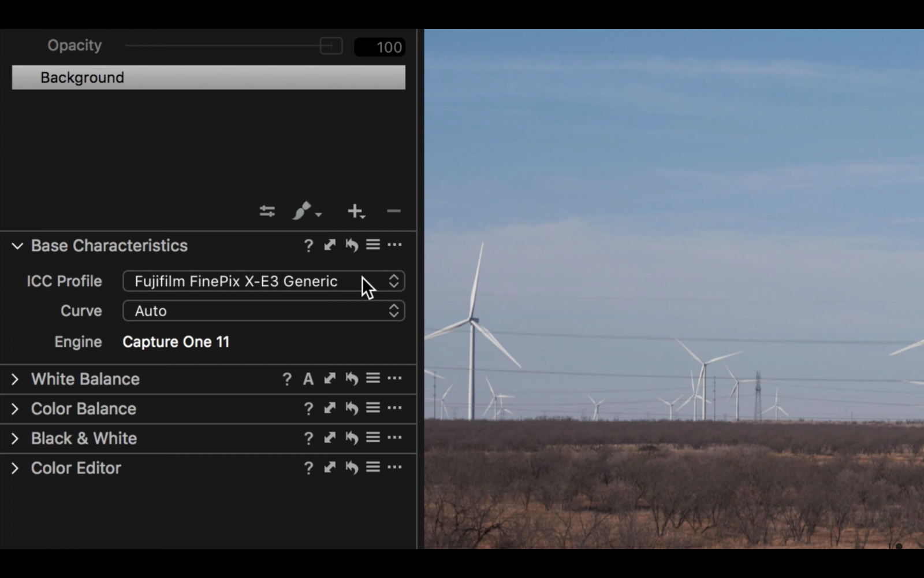Remove the selected layer with the minus icon

393,211
